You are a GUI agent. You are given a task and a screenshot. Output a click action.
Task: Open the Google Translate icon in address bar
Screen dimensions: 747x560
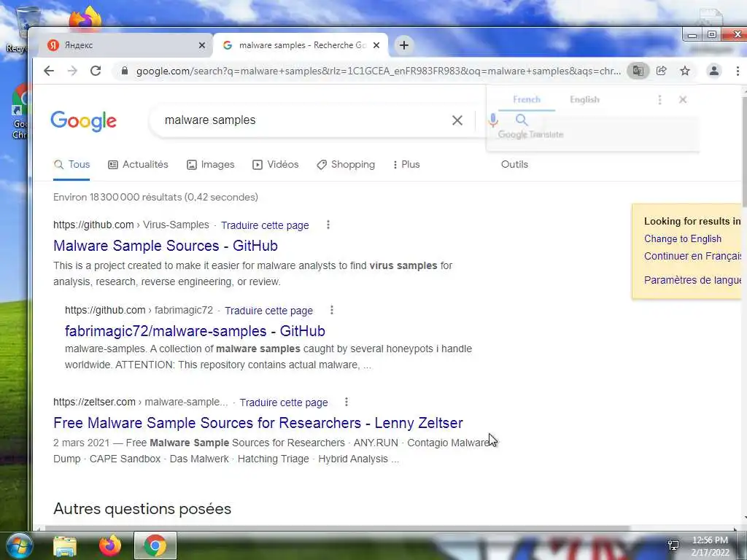click(x=638, y=71)
